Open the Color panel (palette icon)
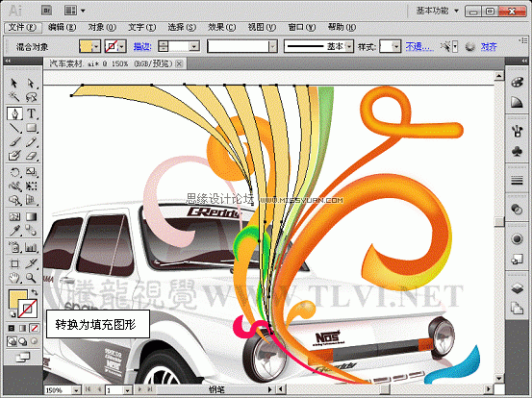This screenshot has width=532, height=398. pyautogui.click(x=517, y=83)
